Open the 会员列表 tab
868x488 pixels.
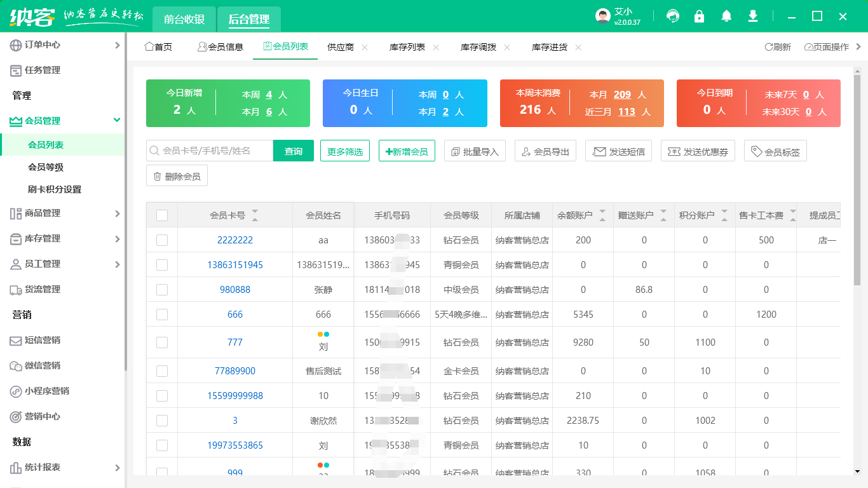coord(285,46)
